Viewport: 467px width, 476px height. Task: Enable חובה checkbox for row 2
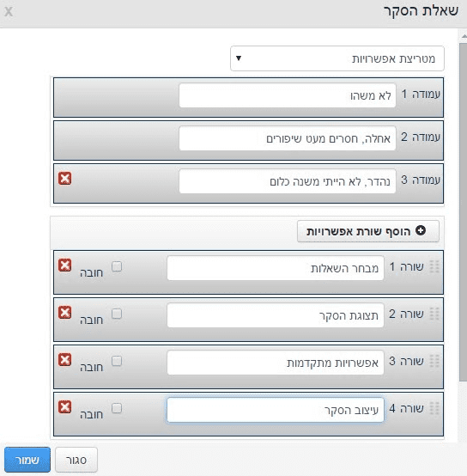(x=117, y=314)
